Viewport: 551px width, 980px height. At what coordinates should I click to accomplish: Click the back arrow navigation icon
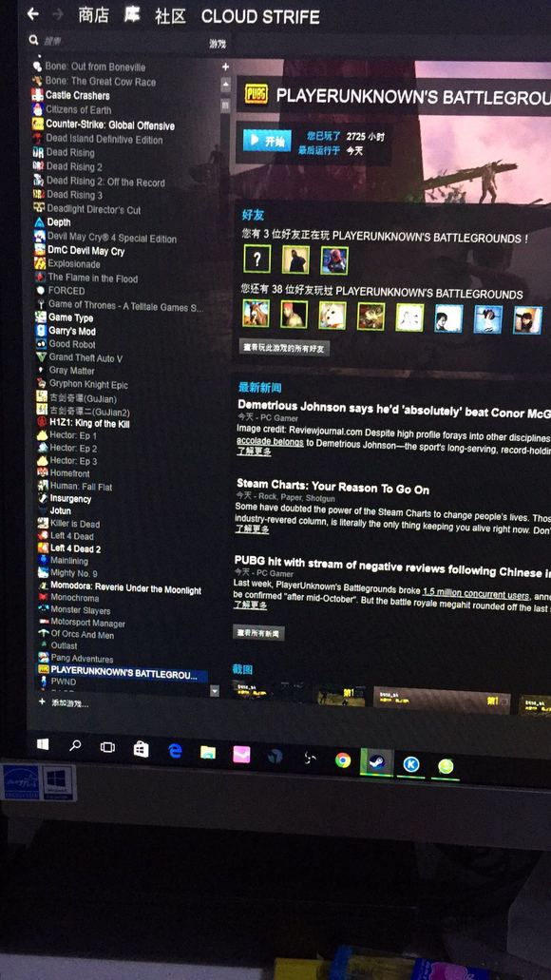(x=33, y=13)
